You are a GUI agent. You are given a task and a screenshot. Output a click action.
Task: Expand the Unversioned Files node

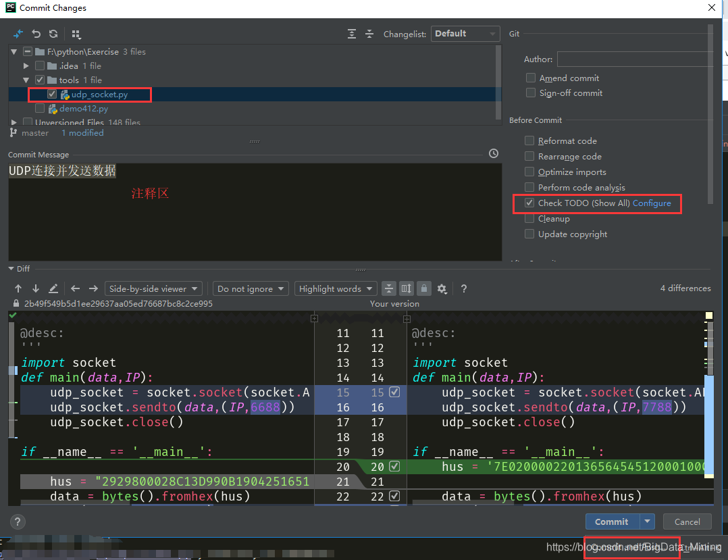click(x=14, y=122)
